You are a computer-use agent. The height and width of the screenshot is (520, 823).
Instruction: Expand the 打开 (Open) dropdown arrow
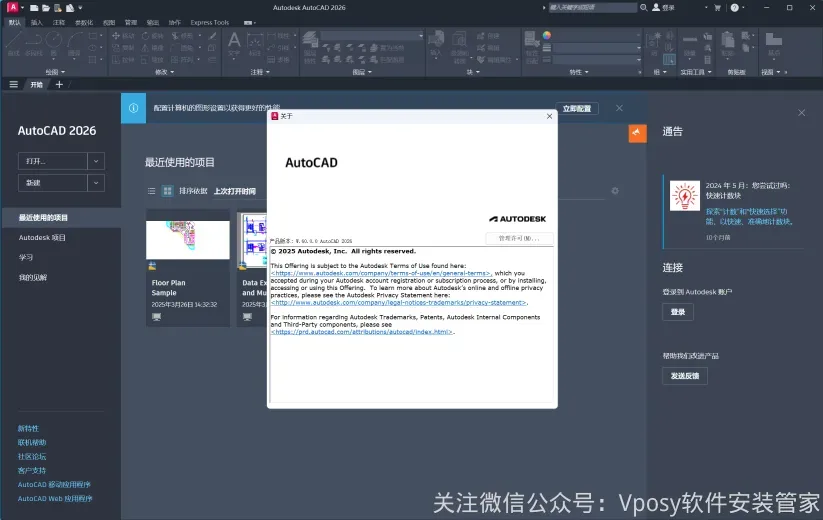(x=96, y=161)
